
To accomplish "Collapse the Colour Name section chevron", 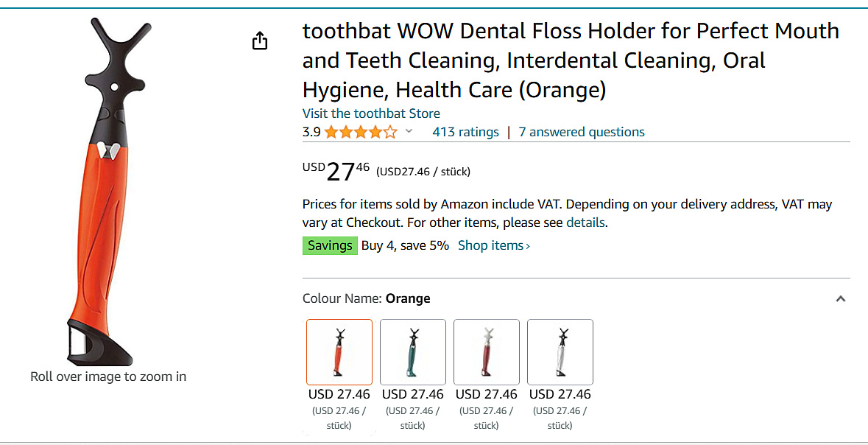I will click(841, 299).
